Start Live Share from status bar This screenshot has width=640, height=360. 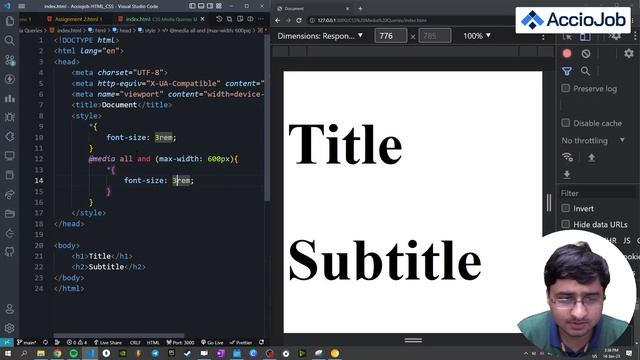[x=108, y=342]
